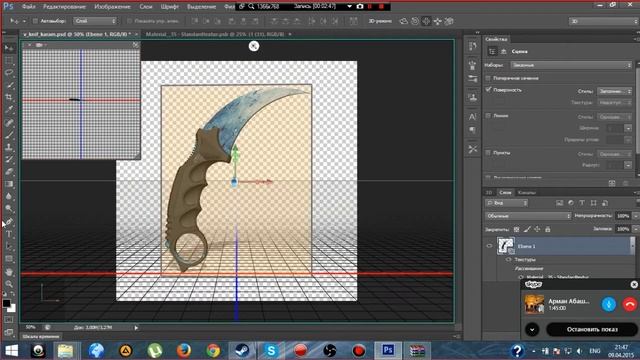
Task: Click the Scene filter icon in Properties panel
Action: coord(492,51)
